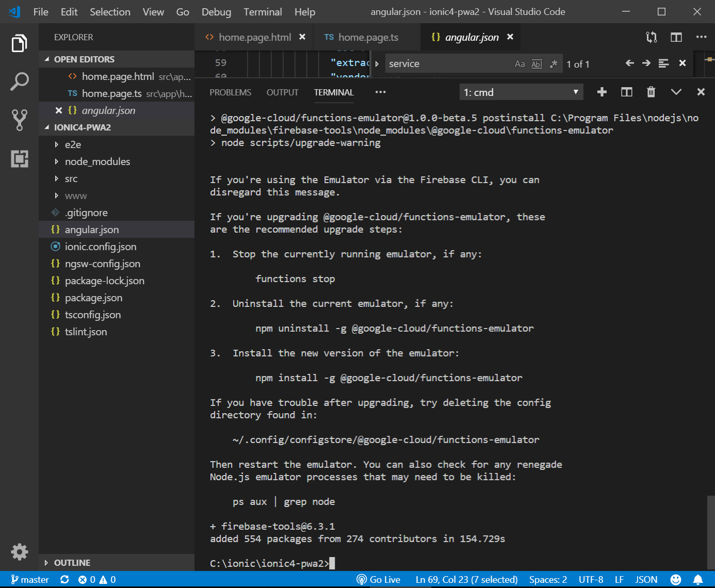Go to previous find match
Viewport: 715px width, 588px height.
click(x=629, y=63)
